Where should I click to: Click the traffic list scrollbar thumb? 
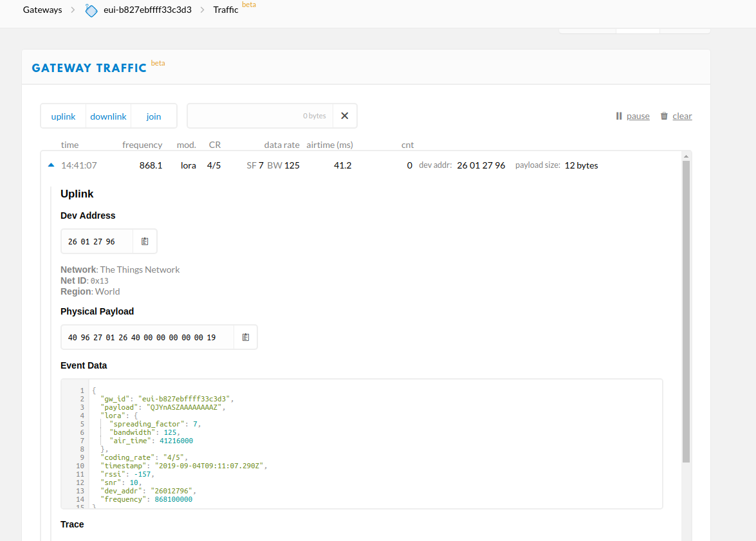tap(687, 309)
